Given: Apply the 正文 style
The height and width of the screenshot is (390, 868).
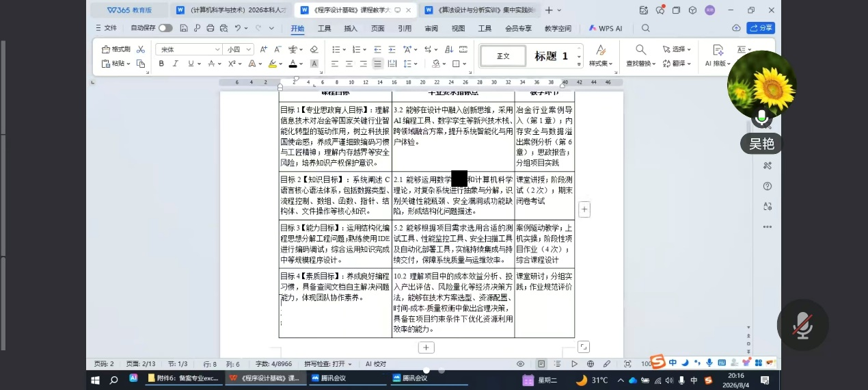Looking at the screenshot, I should tap(503, 56).
